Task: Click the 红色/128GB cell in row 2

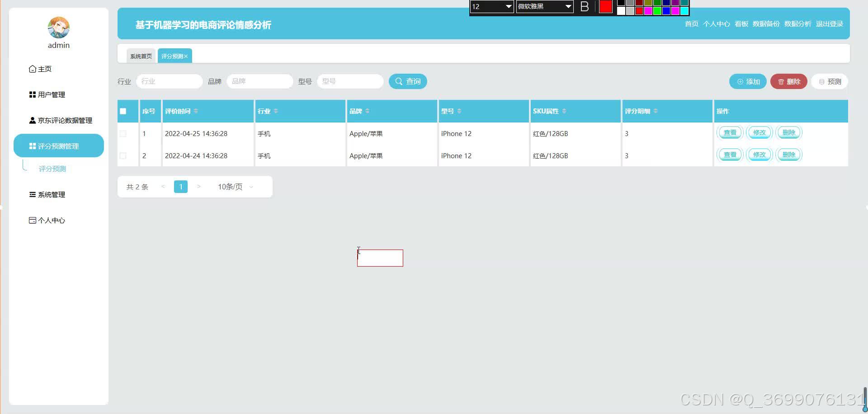Action: pos(551,156)
